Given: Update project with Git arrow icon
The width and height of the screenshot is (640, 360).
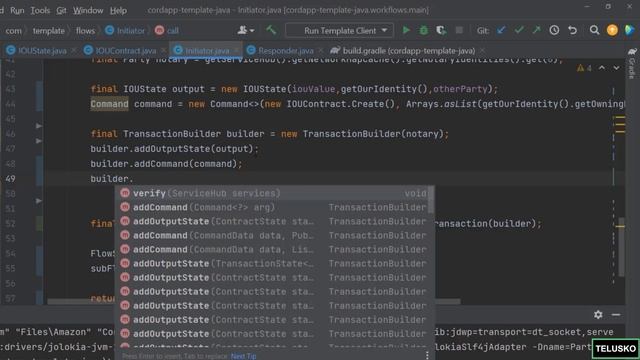Looking at the screenshot, I should pos(501,30).
